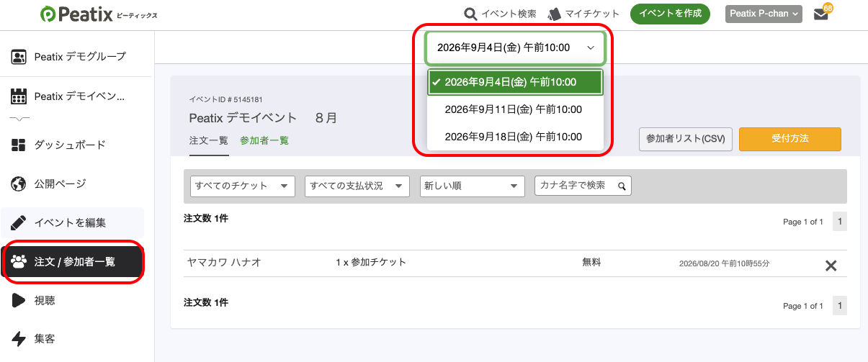
Task: Click page number 1 in top pagination
Action: [x=839, y=221]
